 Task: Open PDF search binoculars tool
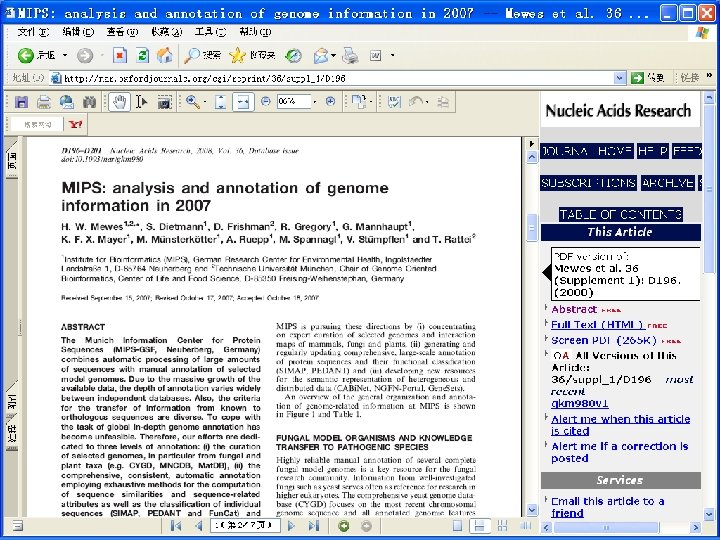click(90, 102)
